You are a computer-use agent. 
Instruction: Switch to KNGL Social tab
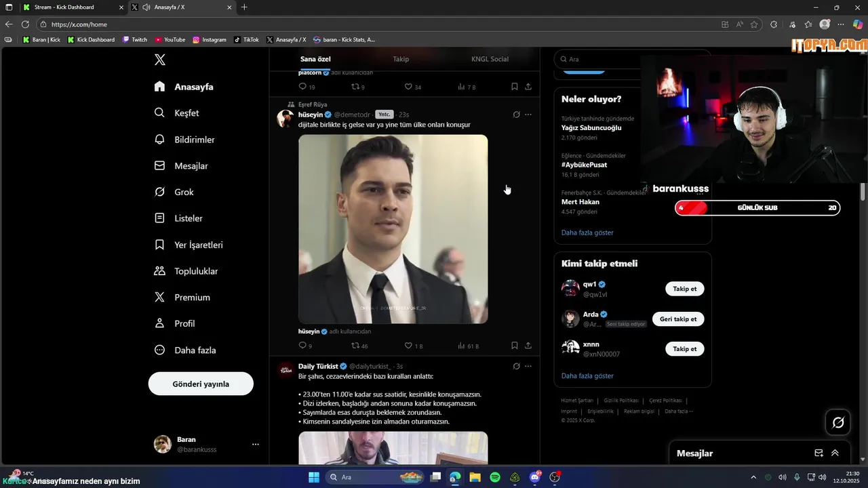(490, 59)
